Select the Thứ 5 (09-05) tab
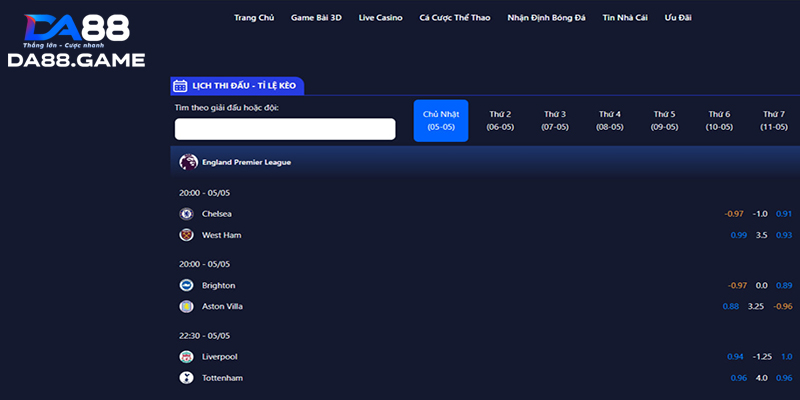The height and width of the screenshot is (400, 800). click(664, 120)
